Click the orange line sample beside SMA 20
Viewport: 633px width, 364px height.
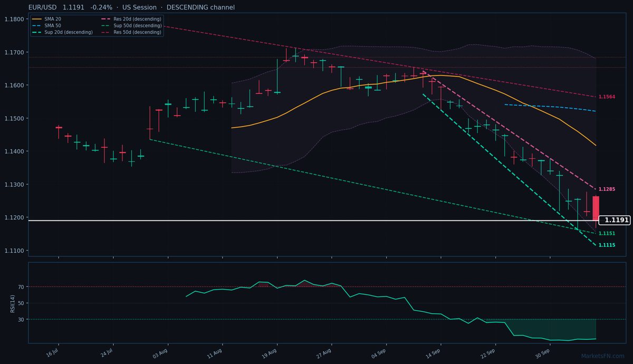(37, 19)
